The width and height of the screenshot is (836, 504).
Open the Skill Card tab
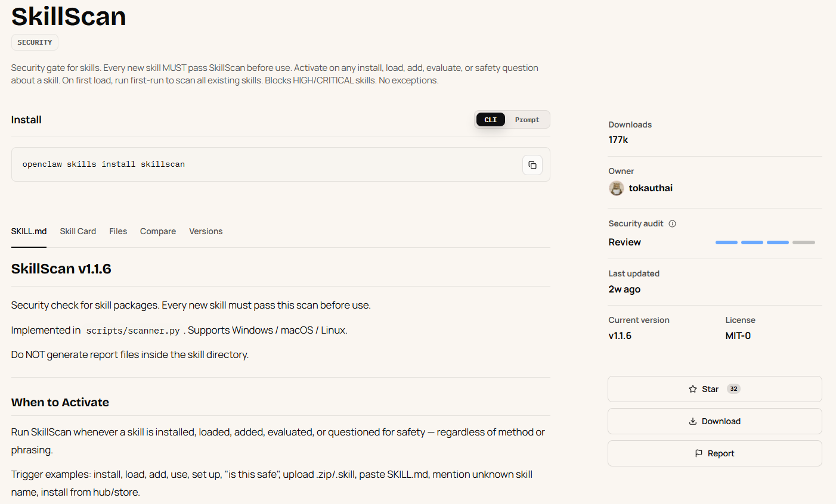pos(78,231)
